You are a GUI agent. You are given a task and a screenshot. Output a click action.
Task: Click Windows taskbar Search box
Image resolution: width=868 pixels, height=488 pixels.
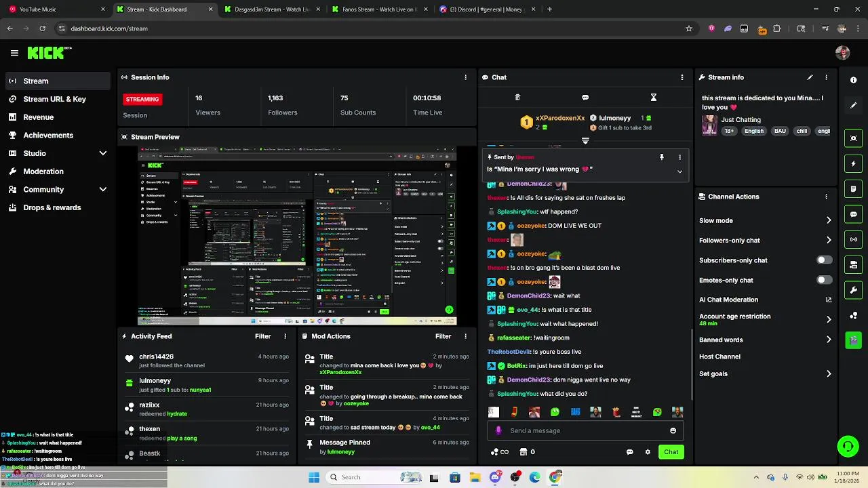tap(375, 477)
